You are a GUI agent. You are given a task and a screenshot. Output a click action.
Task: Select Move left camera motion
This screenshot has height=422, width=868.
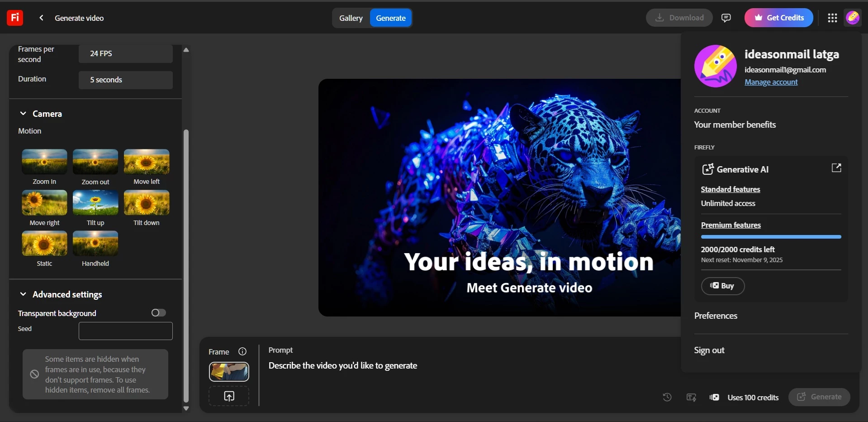pyautogui.click(x=147, y=162)
